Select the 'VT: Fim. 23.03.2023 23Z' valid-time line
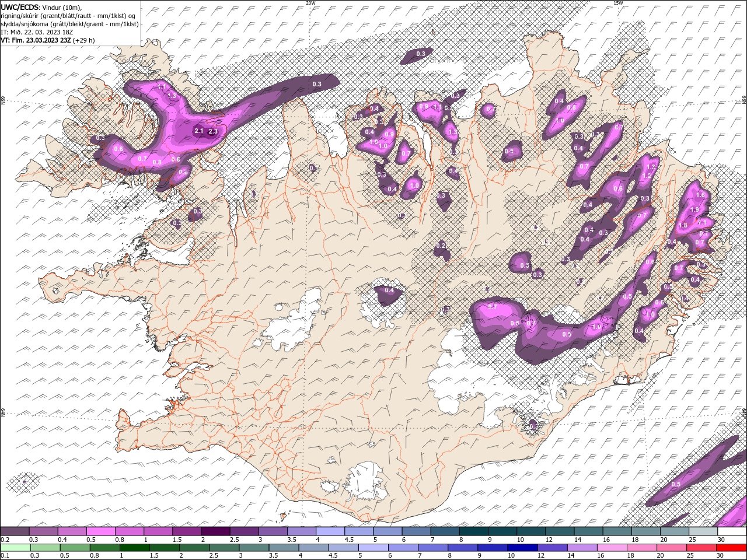Viewport: 747px width, 560px height. tap(36, 40)
